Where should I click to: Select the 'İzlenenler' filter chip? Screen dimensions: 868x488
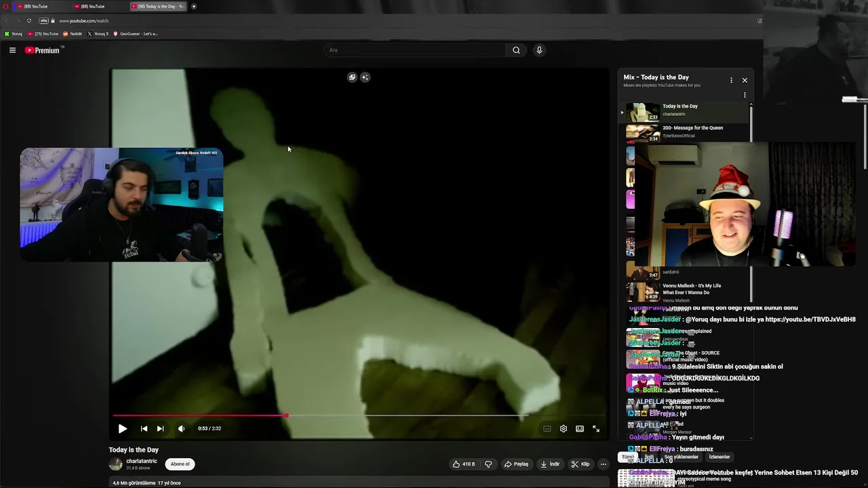(719, 457)
